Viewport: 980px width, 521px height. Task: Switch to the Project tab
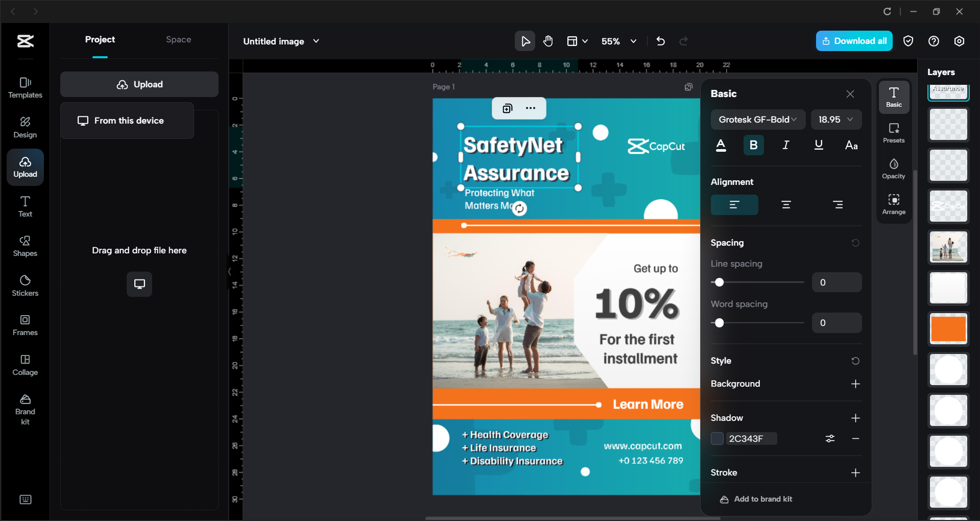pos(100,39)
